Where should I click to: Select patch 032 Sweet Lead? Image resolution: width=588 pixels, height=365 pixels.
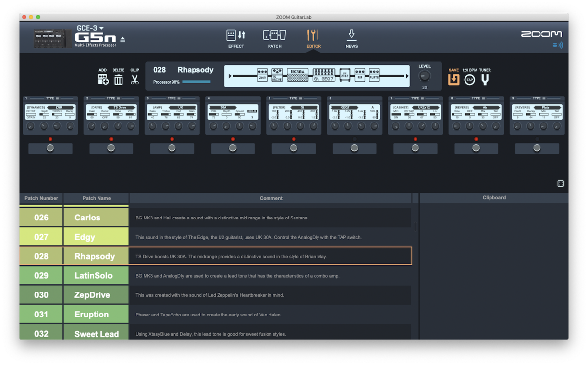[x=215, y=333]
